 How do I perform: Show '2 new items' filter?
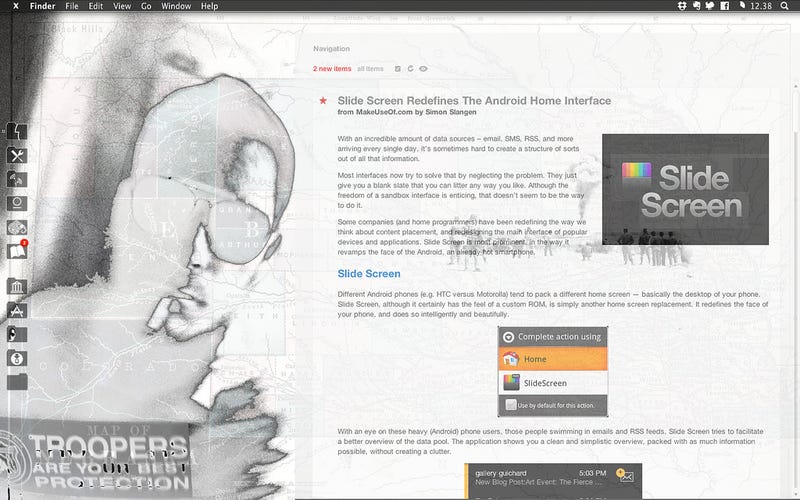332,68
